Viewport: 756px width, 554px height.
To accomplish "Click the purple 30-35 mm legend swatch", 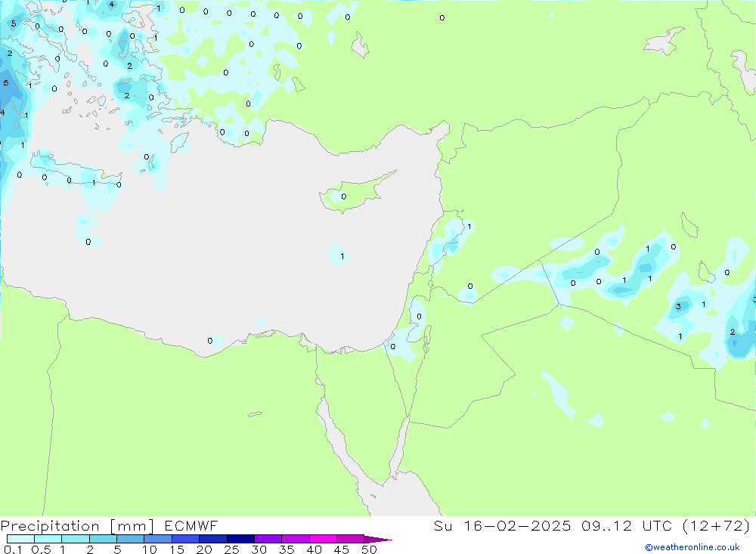I will click(268, 539).
